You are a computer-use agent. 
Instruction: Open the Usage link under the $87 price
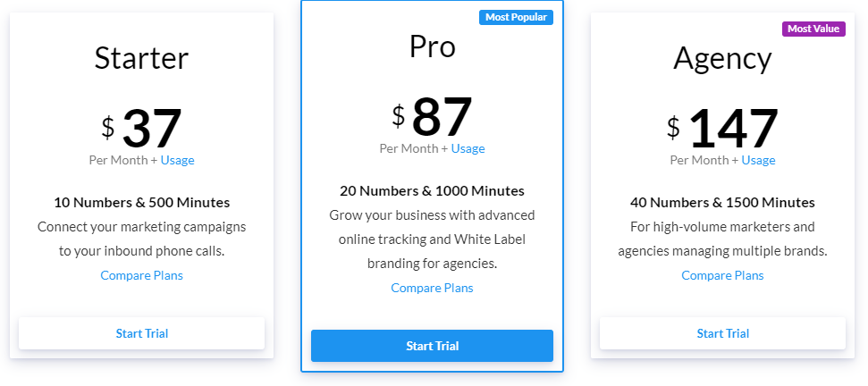[468, 148]
